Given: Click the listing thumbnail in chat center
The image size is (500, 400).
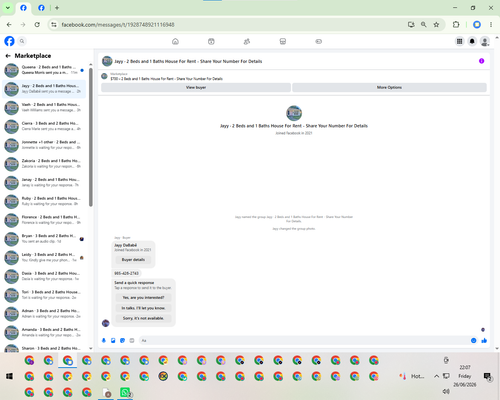Looking at the screenshot, I should tap(294, 113).
